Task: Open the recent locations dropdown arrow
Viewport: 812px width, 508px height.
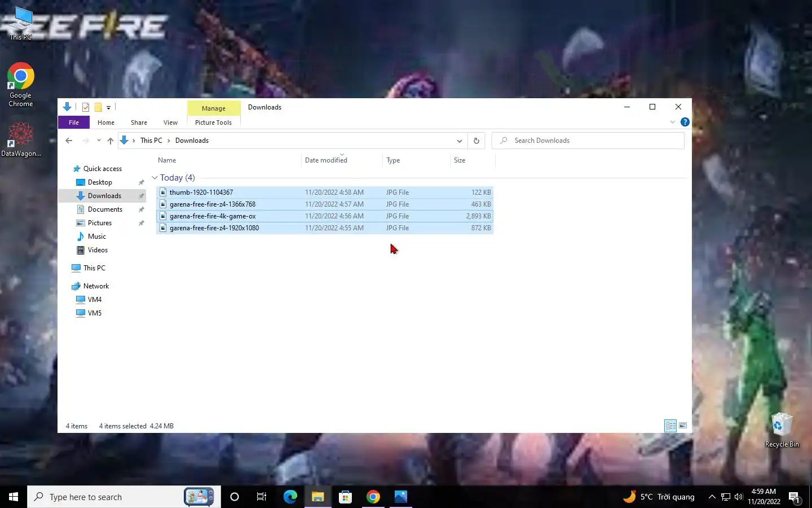Action: [99, 141]
